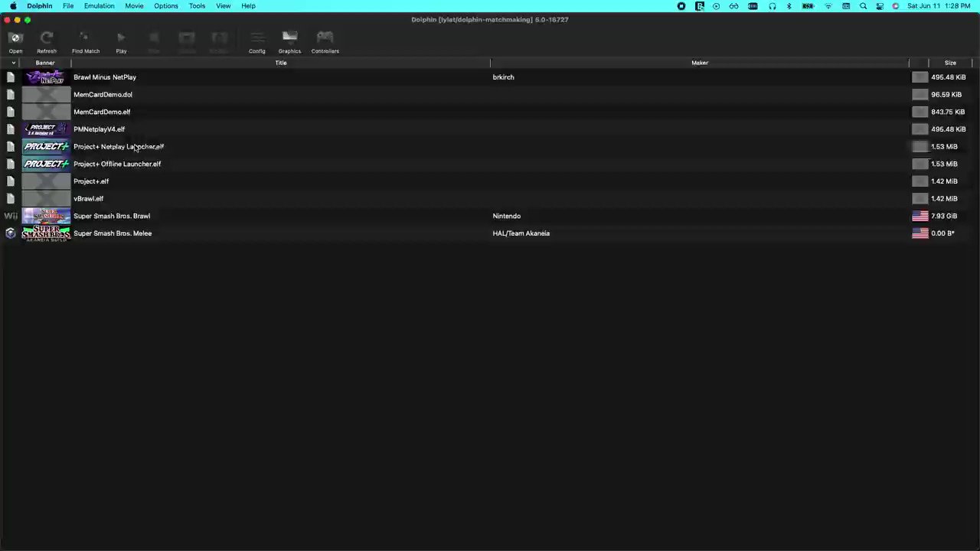The width and height of the screenshot is (980, 551).
Task: Click the USA flag for Super Smash Bros. Brawl
Action: pos(920,216)
